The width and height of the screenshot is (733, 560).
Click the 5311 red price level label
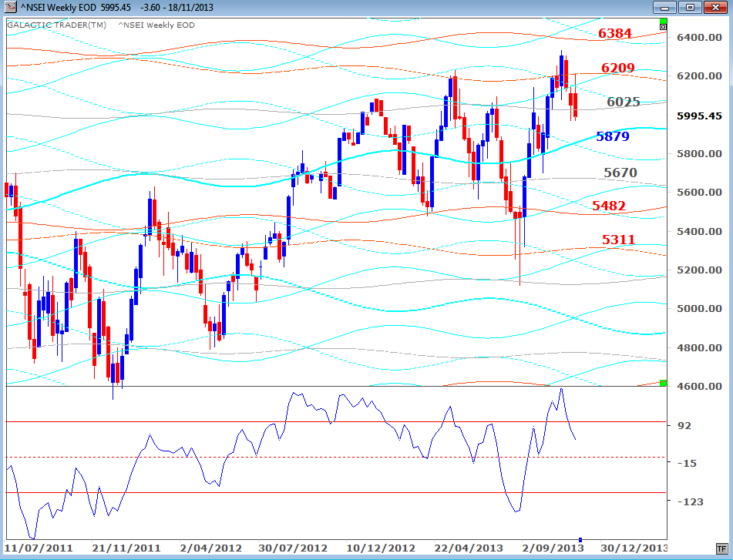[618, 240]
